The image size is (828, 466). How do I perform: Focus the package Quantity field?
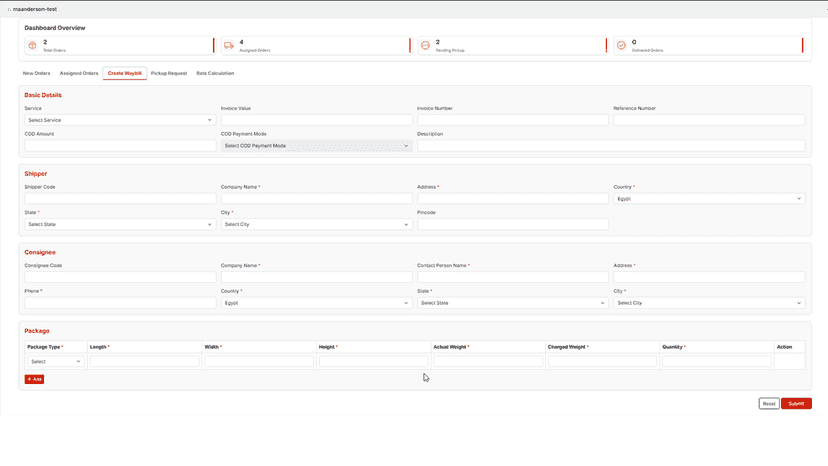tap(717, 362)
